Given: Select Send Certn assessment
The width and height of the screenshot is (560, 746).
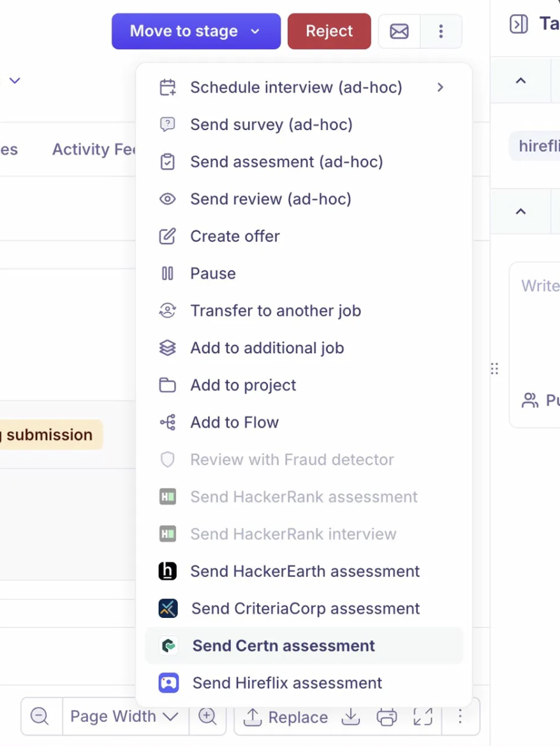Looking at the screenshot, I should tap(283, 646).
